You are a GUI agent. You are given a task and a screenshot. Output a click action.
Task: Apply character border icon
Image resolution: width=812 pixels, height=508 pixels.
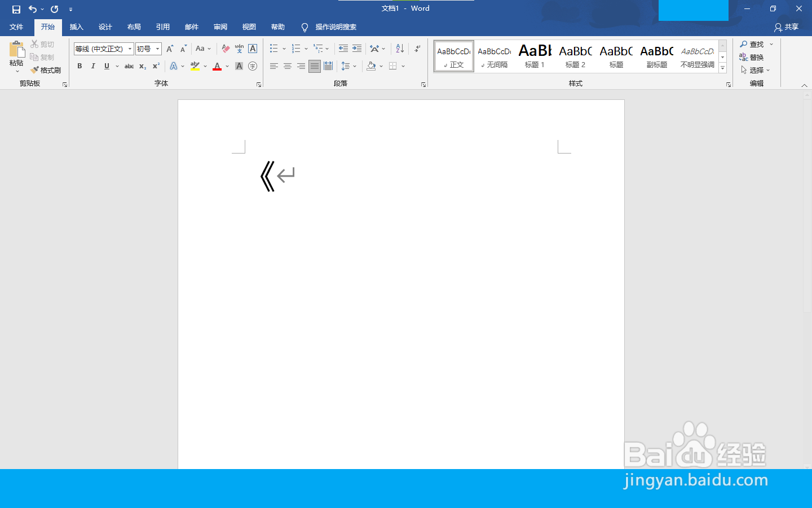253,49
